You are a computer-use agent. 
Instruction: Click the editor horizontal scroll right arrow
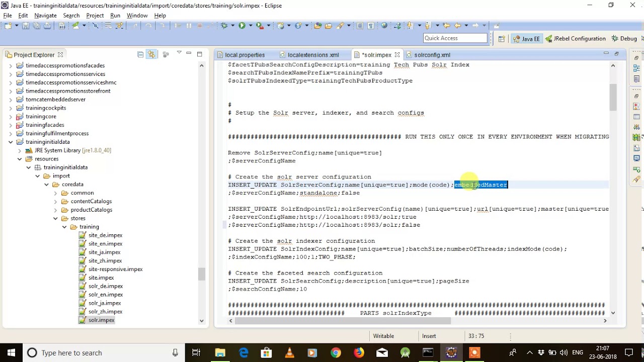(x=605, y=320)
